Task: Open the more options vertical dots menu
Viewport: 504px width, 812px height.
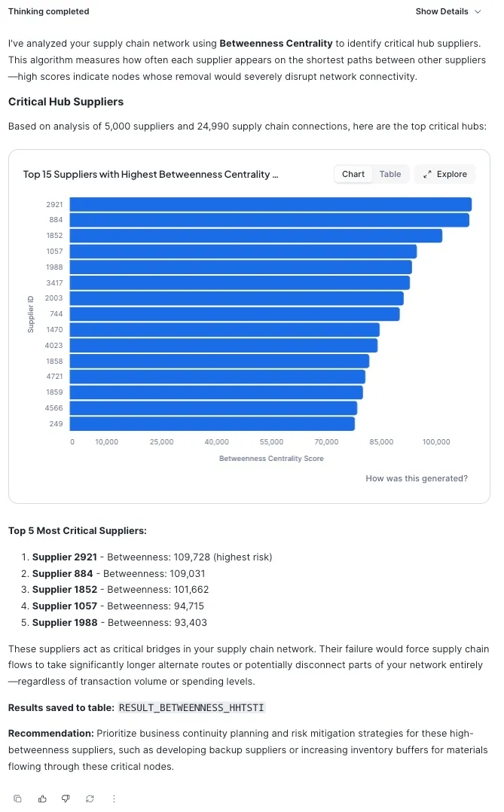Action: pos(114,798)
